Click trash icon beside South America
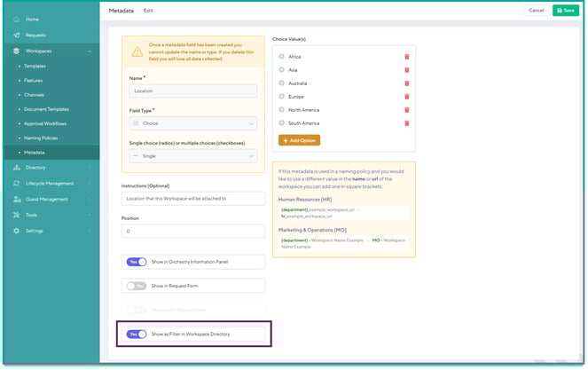The image size is (588, 370). (407, 123)
